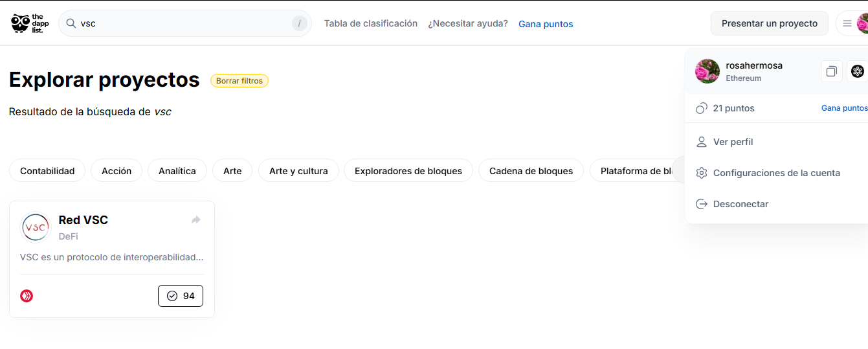Upvote Red VSC with 94 button
The width and height of the screenshot is (868, 349).
point(181,296)
